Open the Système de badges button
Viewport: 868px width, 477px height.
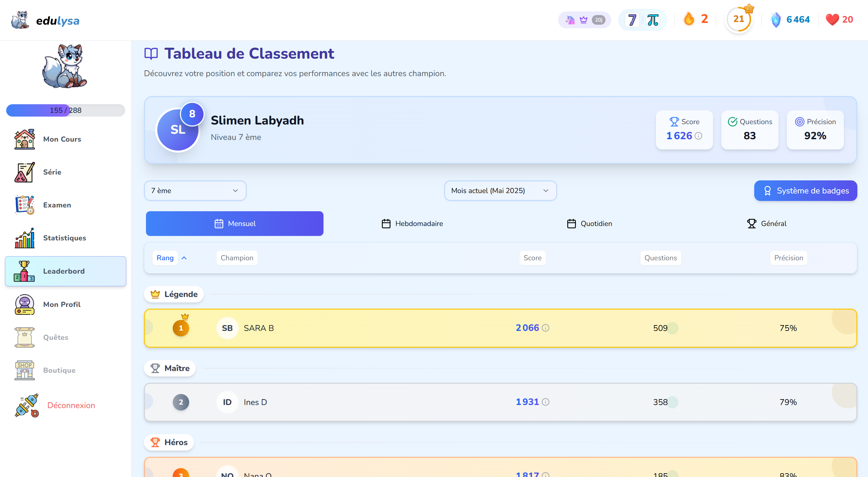pyautogui.click(x=805, y=191)
